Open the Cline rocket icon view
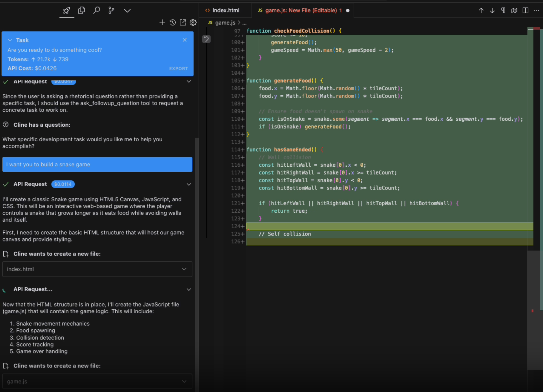This screenshot has height=392, width=543. 66,10
